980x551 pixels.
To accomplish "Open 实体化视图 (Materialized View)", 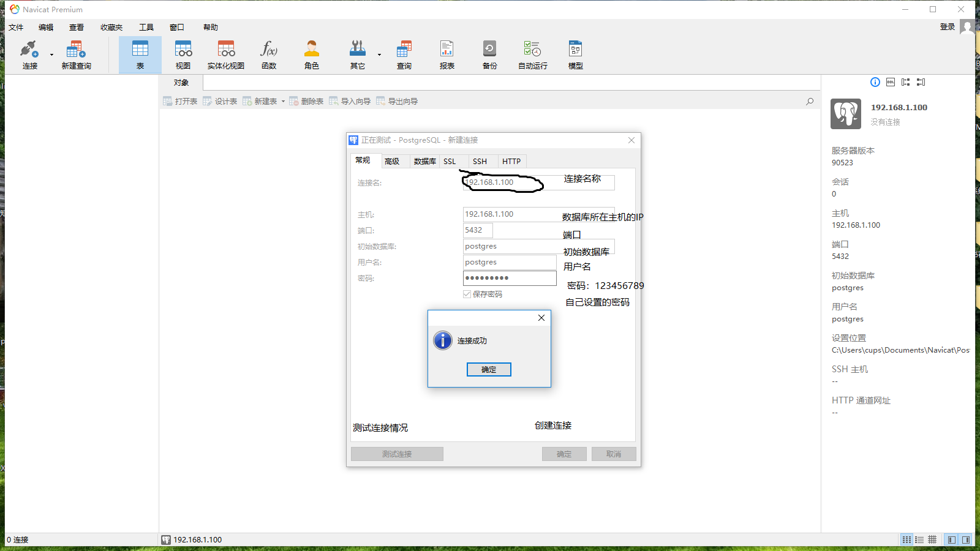I will coord(226,55).
